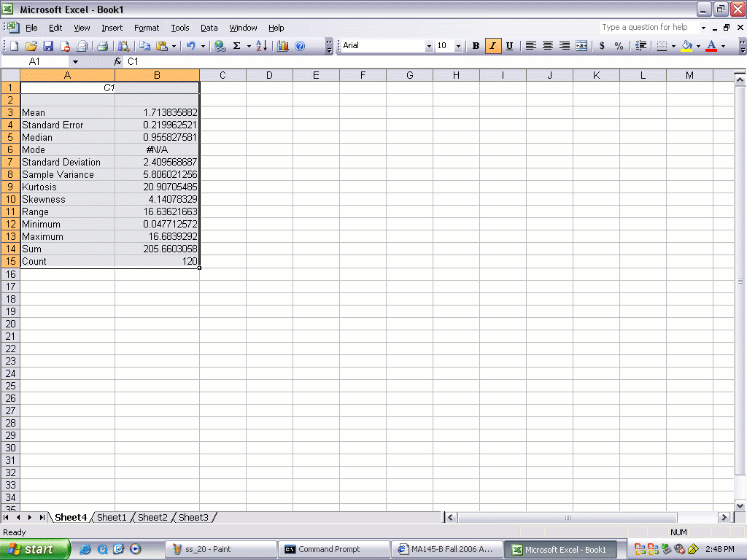This screenshot has height=560, width=747.
Task: Open a file with the Open folder icon
Action: 31,46
